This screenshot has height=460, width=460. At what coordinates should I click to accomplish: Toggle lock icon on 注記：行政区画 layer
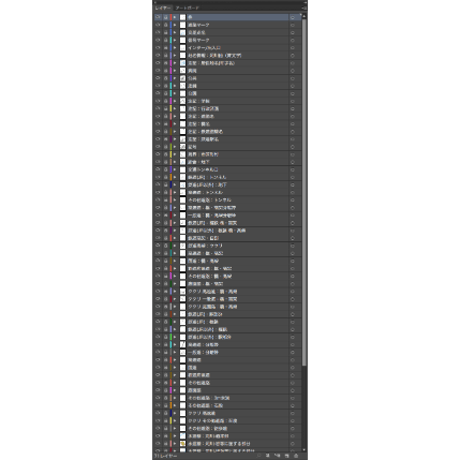coord(165,109)
